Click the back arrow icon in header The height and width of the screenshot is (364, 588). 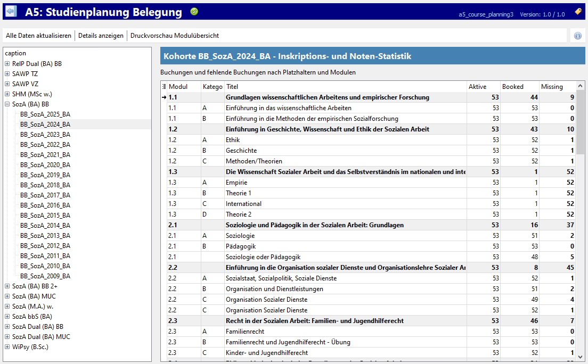pyautogui.click(x=11, y=12)
